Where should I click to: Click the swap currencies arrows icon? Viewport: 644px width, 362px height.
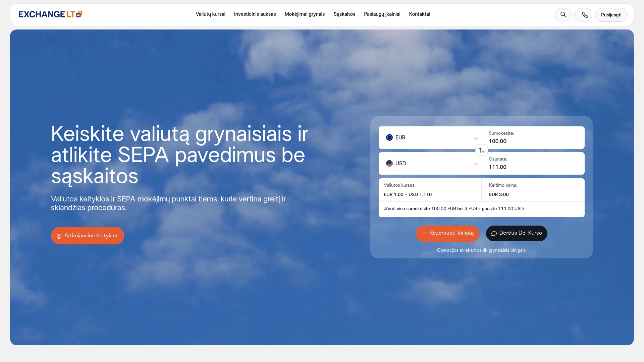click(x=481, y=150)
